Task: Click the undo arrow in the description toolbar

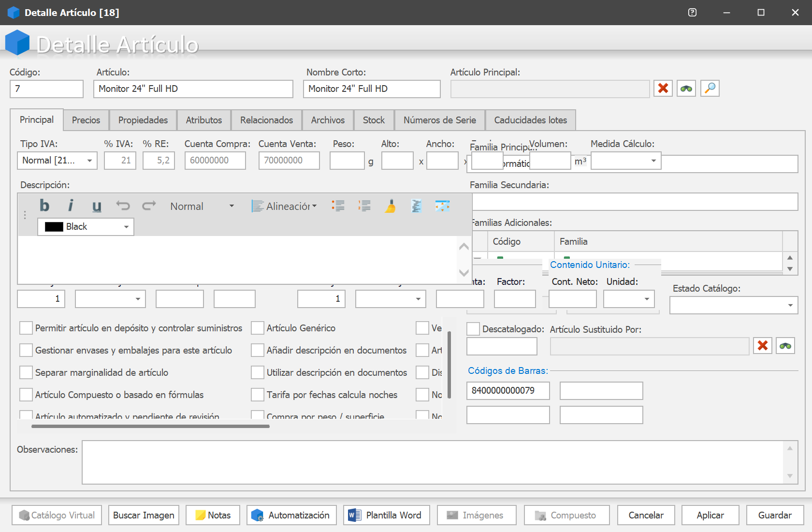Action: coord(123,206)
